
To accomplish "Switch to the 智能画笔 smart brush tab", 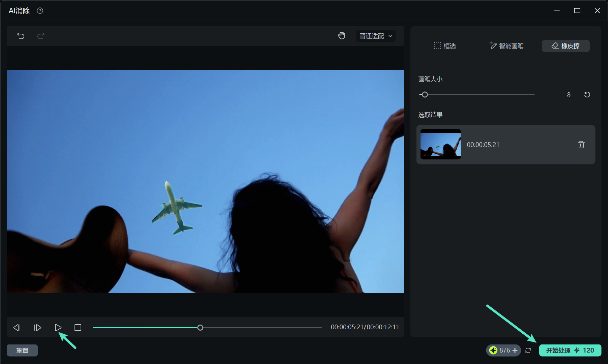I will click(x=506, y=46).
